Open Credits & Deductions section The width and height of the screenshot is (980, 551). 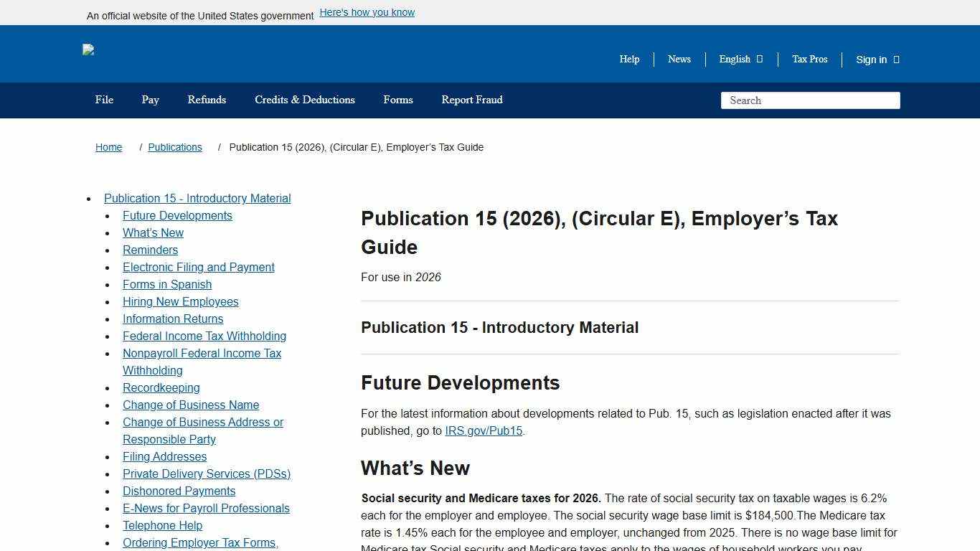coord(304,100)
